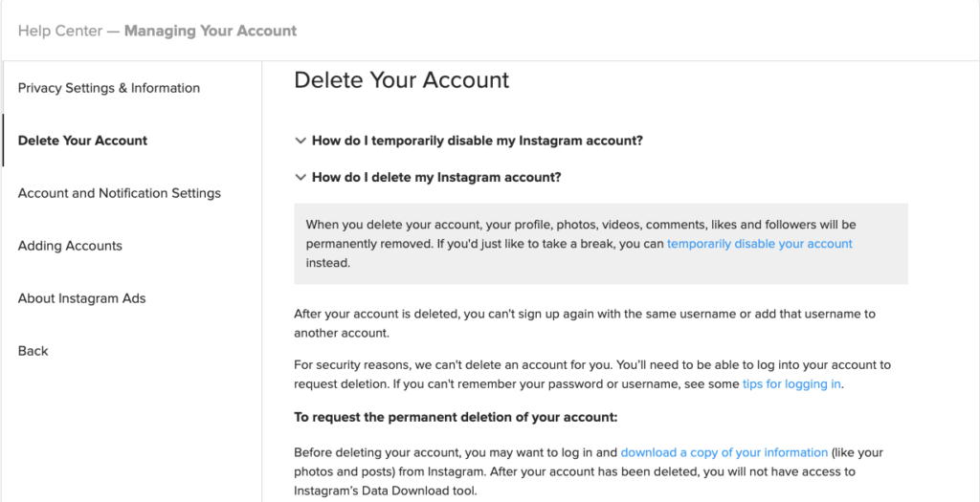The image size is (980, 502).
Task: Click 'Managing Your Account' header title
Action: tap(211, 31)
